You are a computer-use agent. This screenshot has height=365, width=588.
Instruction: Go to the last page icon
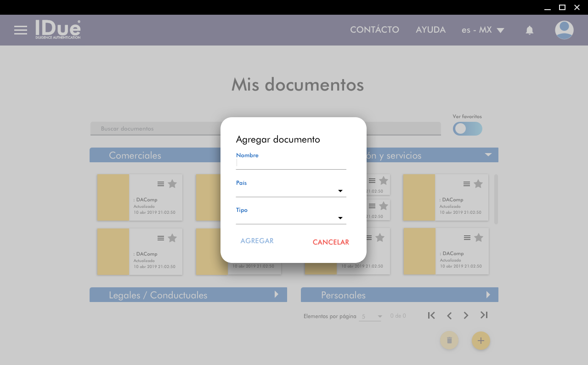point(484,315)
